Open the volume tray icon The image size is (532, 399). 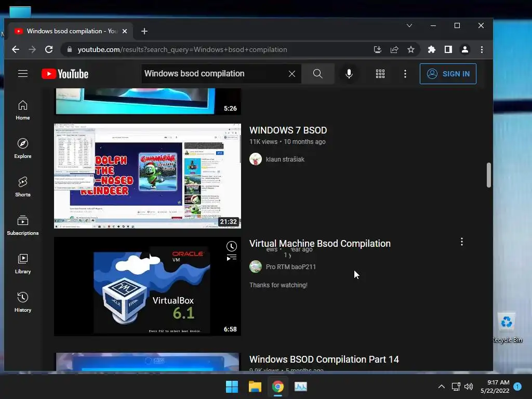[x=469, y=387]
